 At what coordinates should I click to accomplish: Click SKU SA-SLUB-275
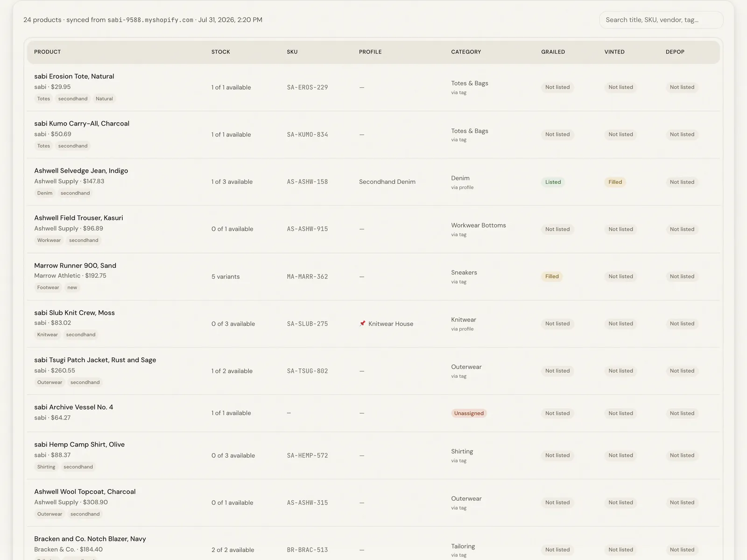click(x=307, y=323)
